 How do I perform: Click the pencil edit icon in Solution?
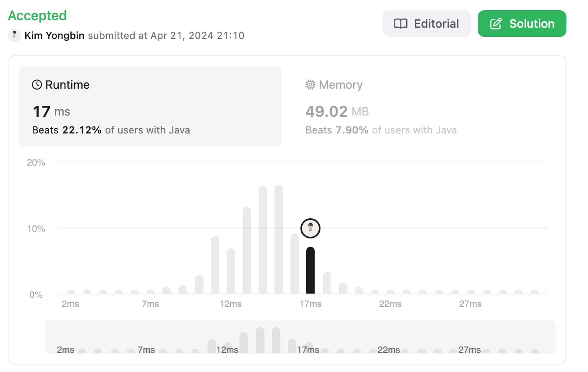pyautogui.click(x=496, y=24)
